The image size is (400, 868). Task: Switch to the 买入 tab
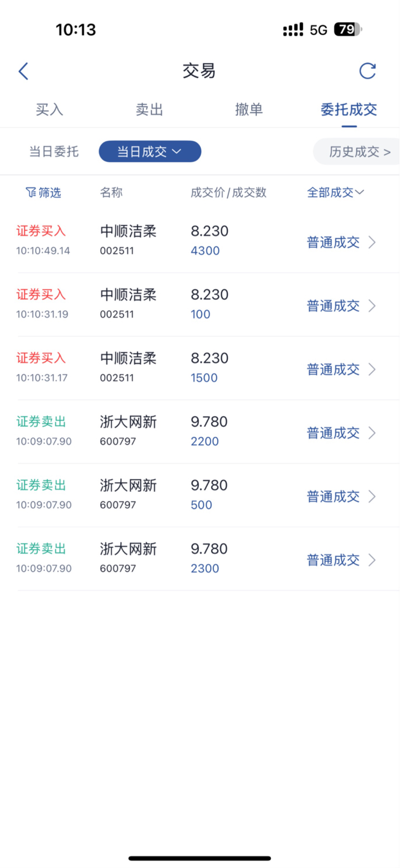49,110
